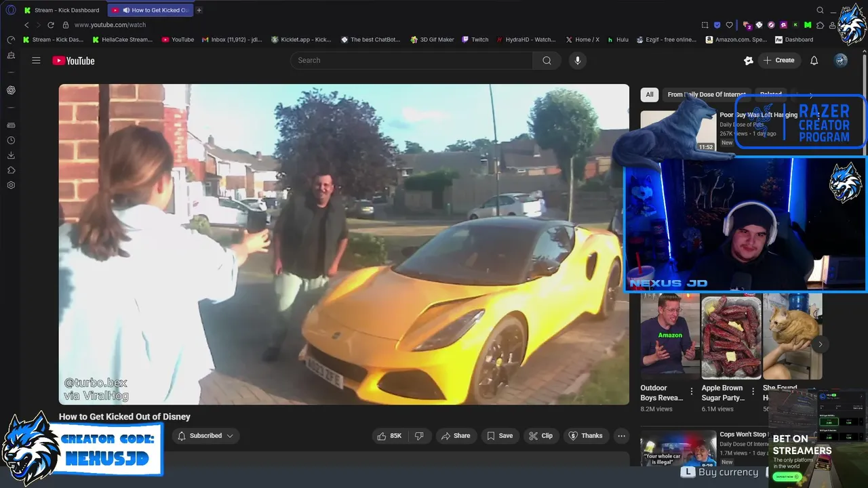This screenshot has height=488, width=868.
Task: Open History clock icon in sidebar
Action: [11, 140]
